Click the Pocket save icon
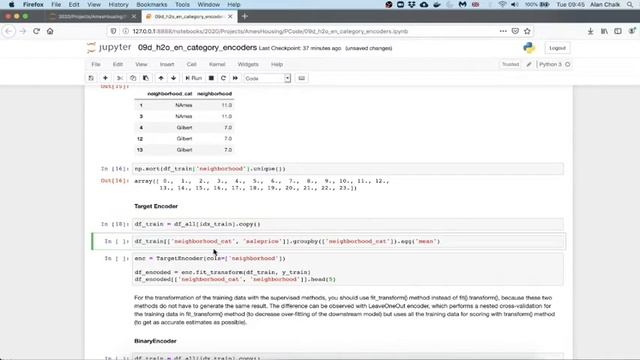 (515, 31)
